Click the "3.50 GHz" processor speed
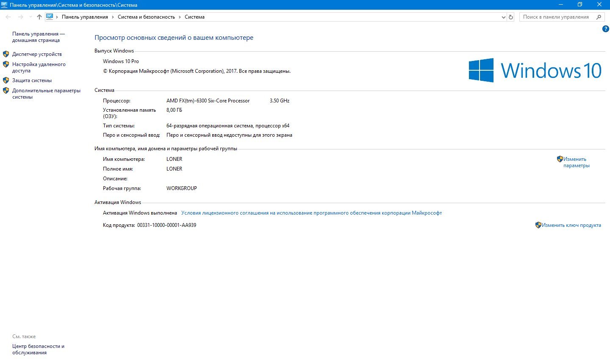610x364 pixels. point(280,101)
